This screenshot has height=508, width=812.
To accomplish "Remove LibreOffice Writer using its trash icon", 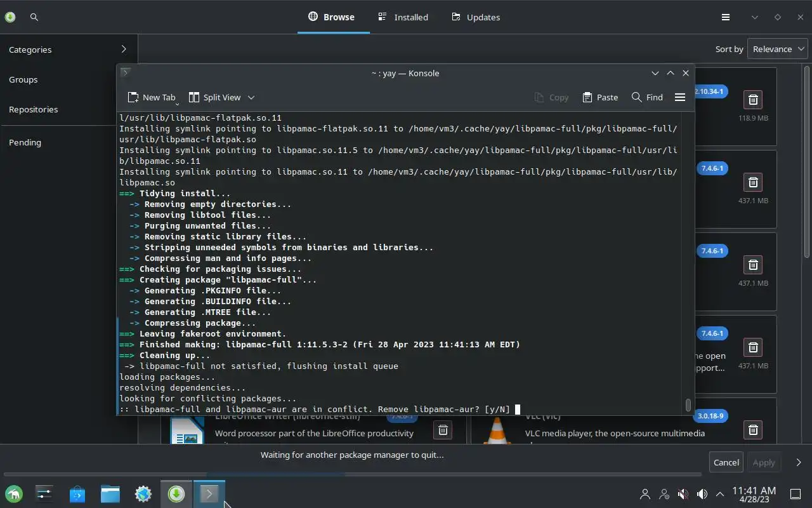I will click(443, 430).
